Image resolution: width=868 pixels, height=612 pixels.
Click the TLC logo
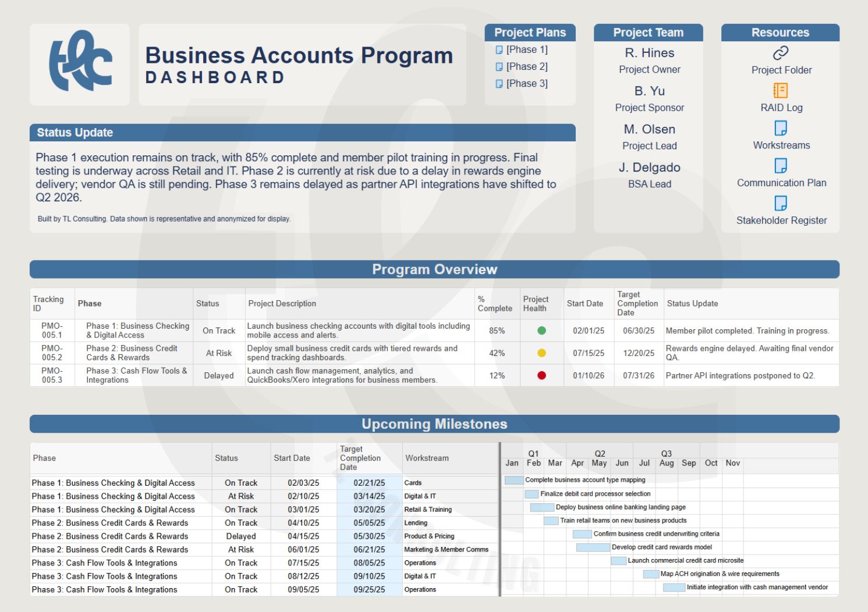coord(80,62)
